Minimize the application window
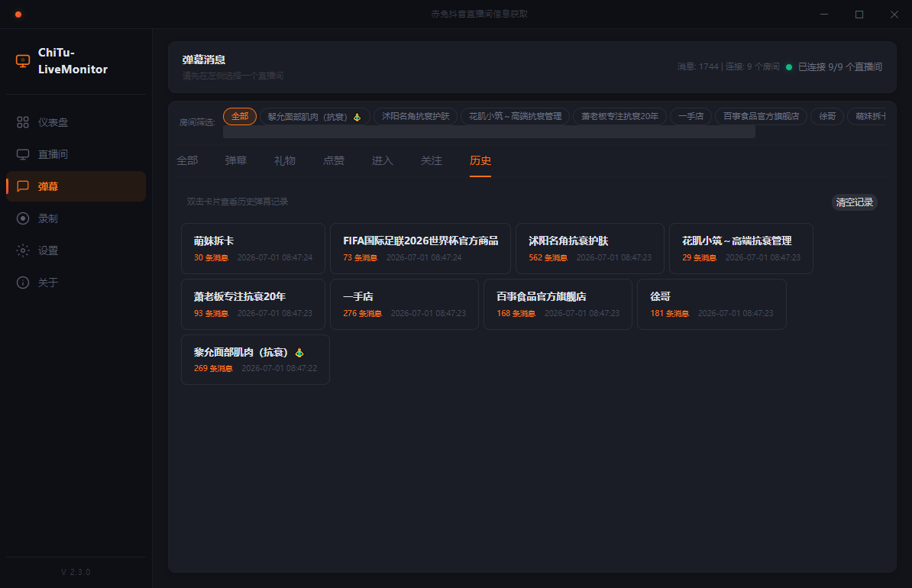This screenshot has height=588, width=912. (824, 15)
